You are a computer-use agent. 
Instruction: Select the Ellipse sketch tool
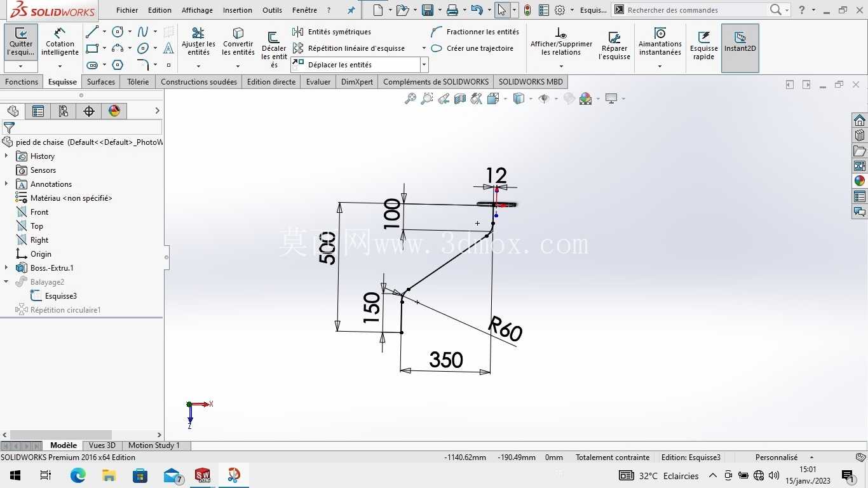pos(143,48)
